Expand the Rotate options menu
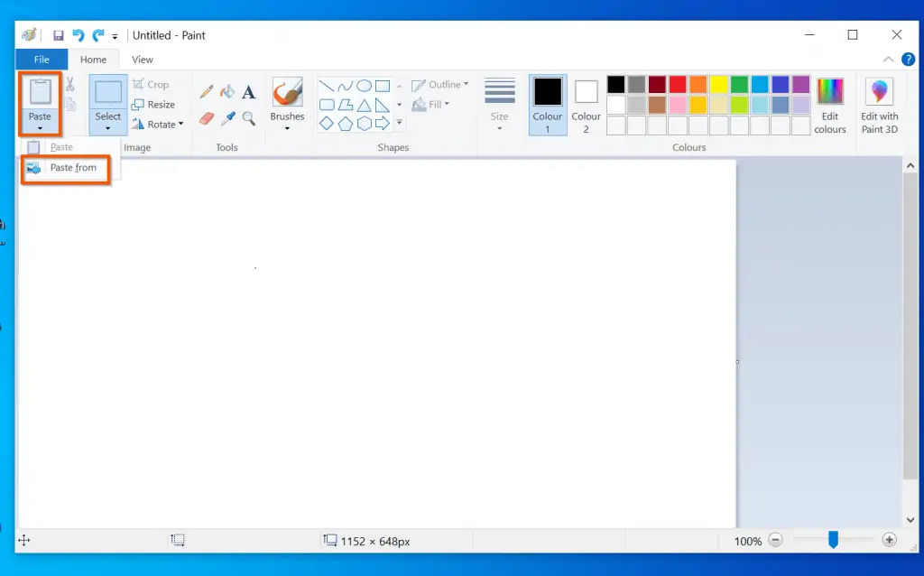This screenshot has width=924, height=576. coord(159,124)
